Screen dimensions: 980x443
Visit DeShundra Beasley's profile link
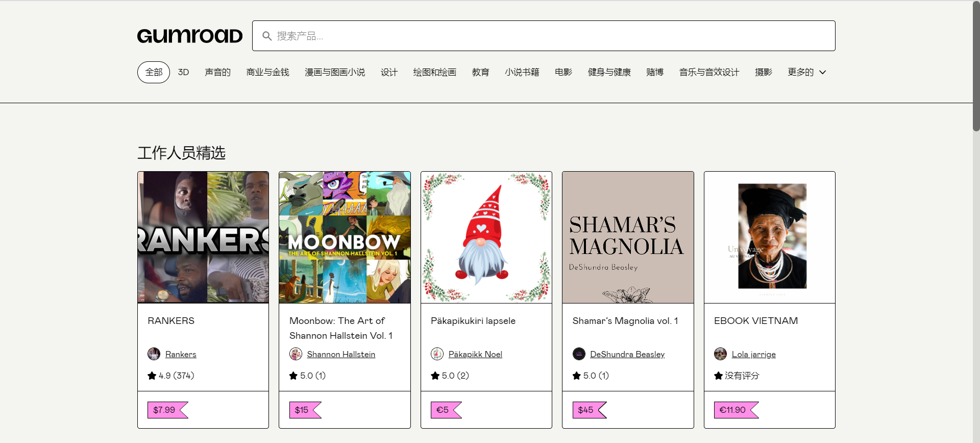[x=627, y=354]
